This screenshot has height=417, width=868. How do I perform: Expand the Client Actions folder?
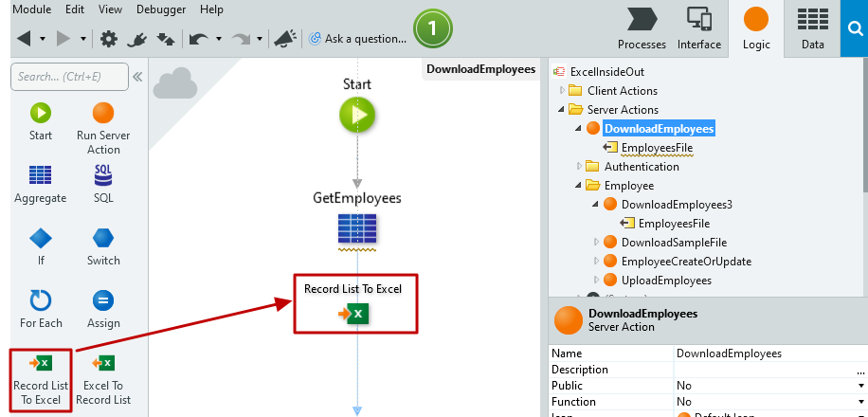pos(563,91)
